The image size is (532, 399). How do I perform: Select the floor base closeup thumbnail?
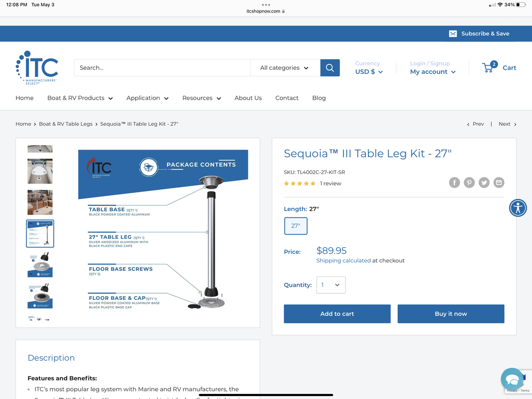[x=40, y=296]
